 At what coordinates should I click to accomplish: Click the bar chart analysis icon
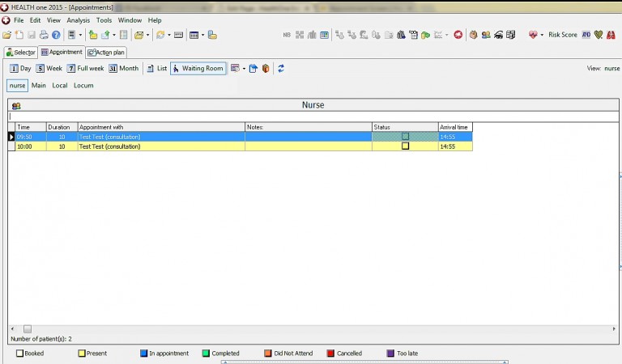point(312,35)
